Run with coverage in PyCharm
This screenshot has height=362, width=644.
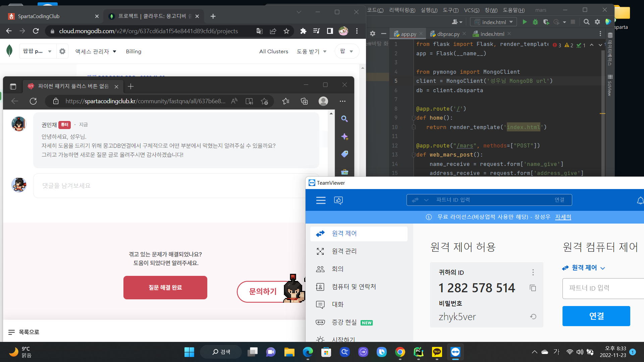(x=546, y=22)
